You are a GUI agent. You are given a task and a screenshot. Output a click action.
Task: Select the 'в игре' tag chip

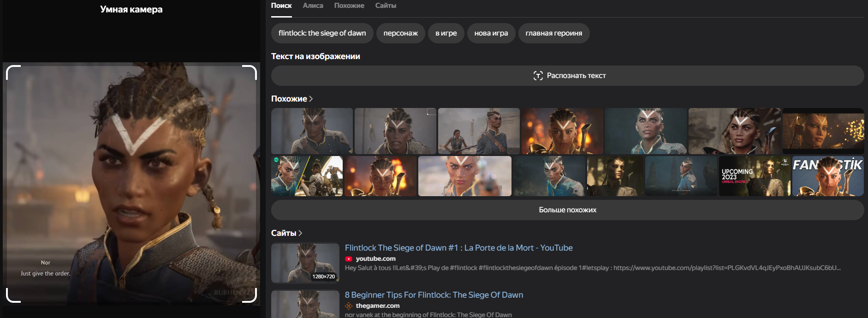point(446,33)
